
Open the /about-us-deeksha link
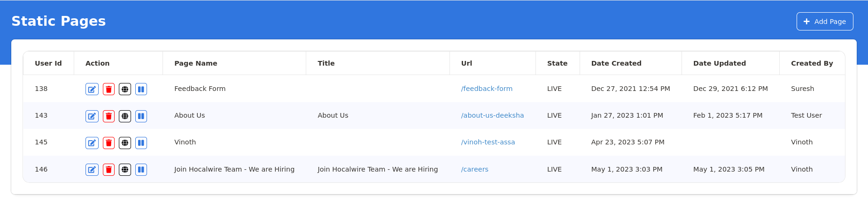click(492, 115)
